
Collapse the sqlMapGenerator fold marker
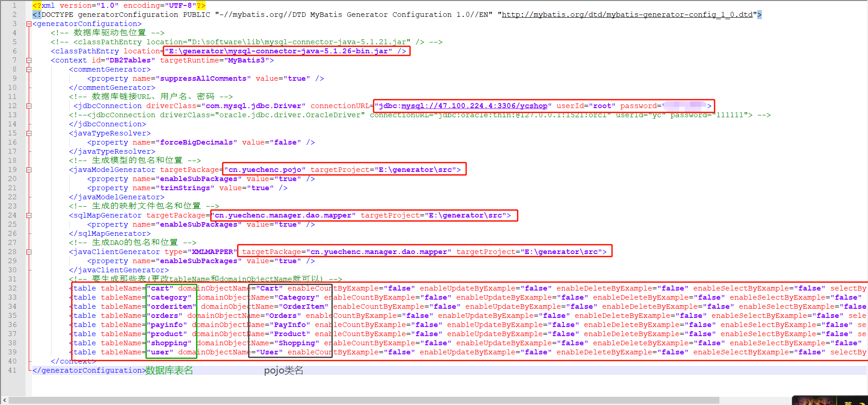[29, 216]
